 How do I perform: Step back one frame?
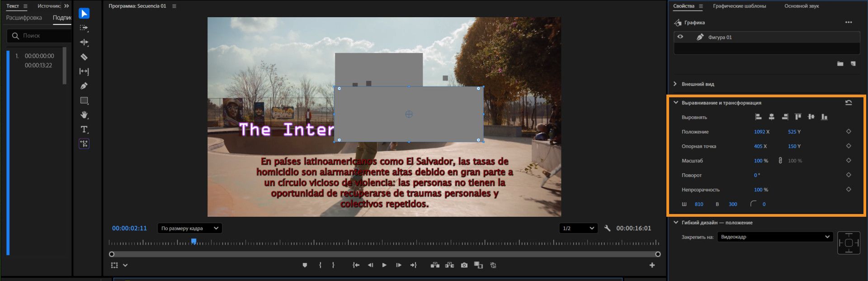[370, 265]
